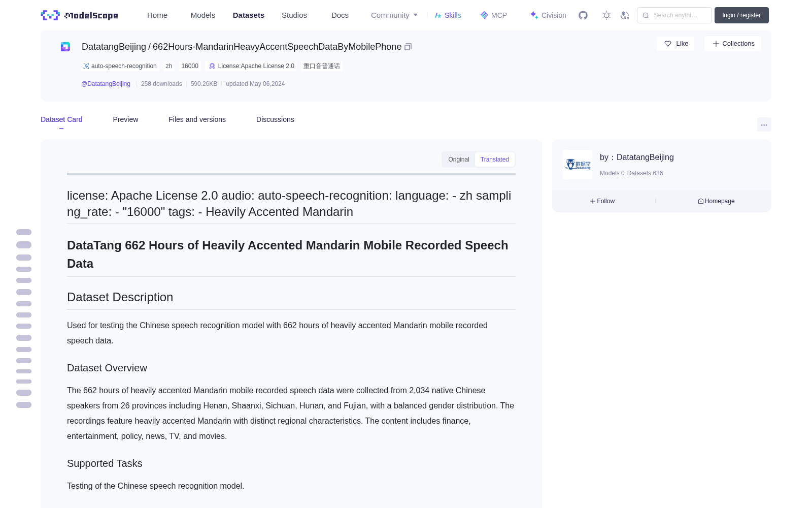Show the Original dataset card text
The width and height of the screenshot is (812, 508).
[x=459, y=160]
